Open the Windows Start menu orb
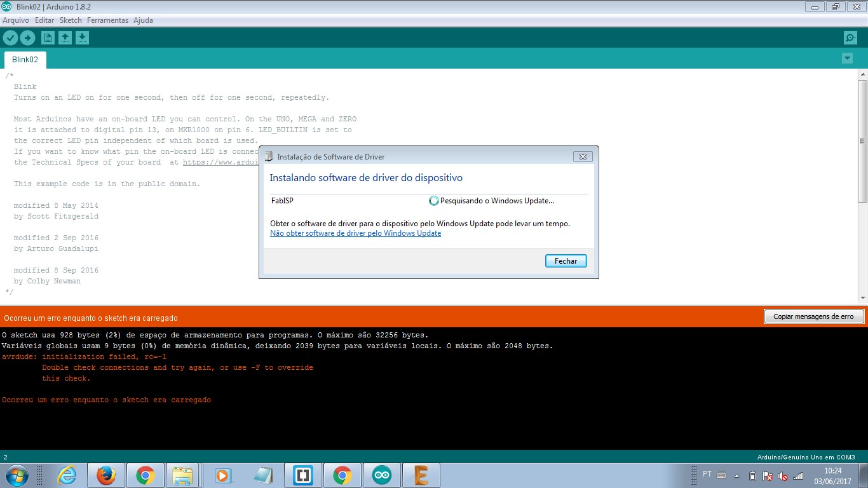 pyautogui.click(x=15, y=475)
